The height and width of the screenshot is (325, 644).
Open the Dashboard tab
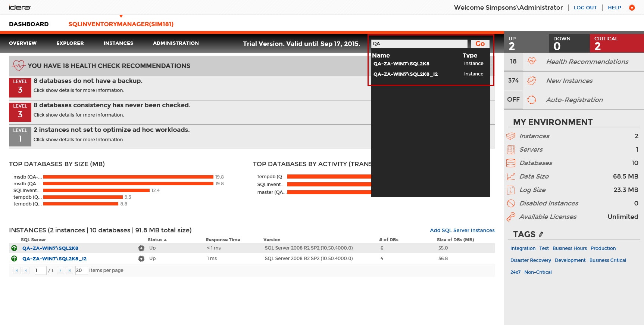pos(29,24)
